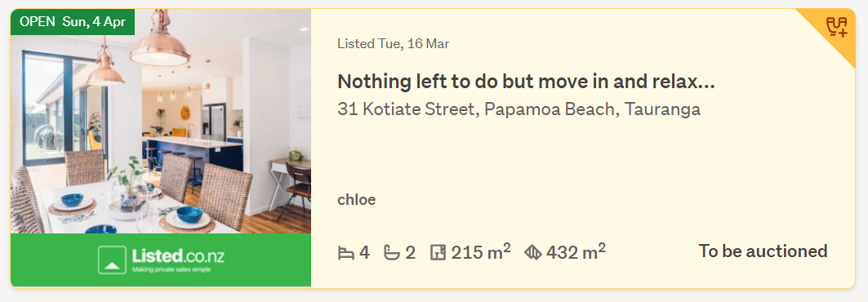Click the bathtub bathrooms icon

tap(392, 253)
